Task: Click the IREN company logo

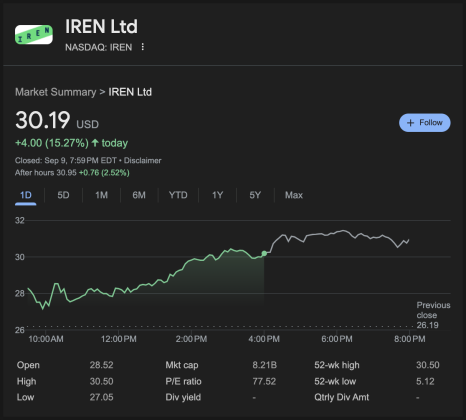Action: (x=34, y=34)
